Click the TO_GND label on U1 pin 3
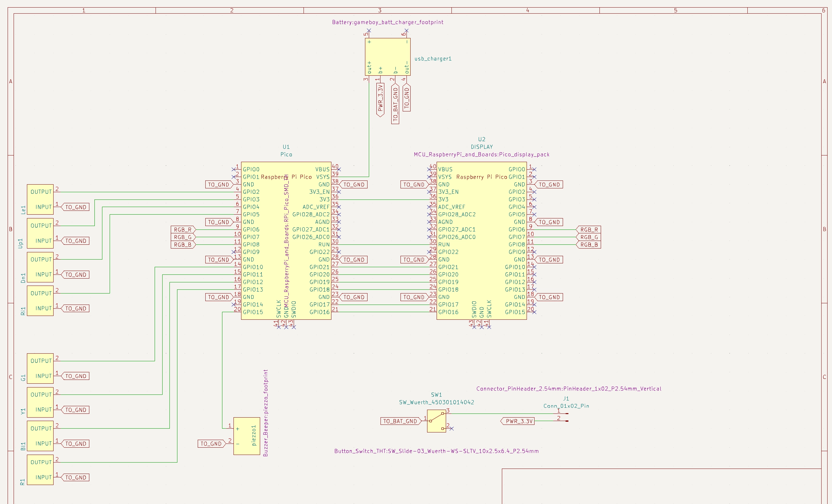The height and width of the screenshot is (504, 832). [x=219, y=185]
